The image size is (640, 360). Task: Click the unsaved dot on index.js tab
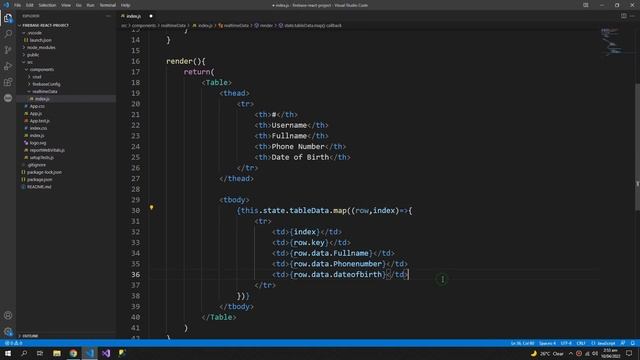coord(151,16)
